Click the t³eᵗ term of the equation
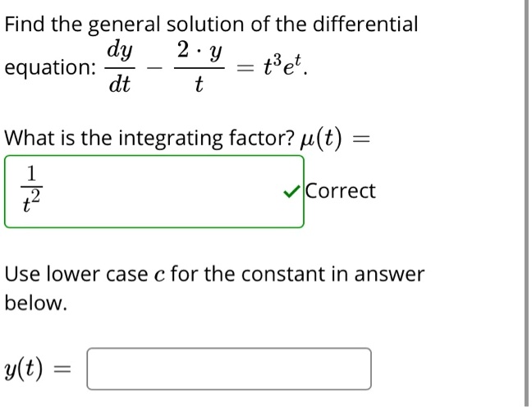Screen dimensions: 532x407 282,66
